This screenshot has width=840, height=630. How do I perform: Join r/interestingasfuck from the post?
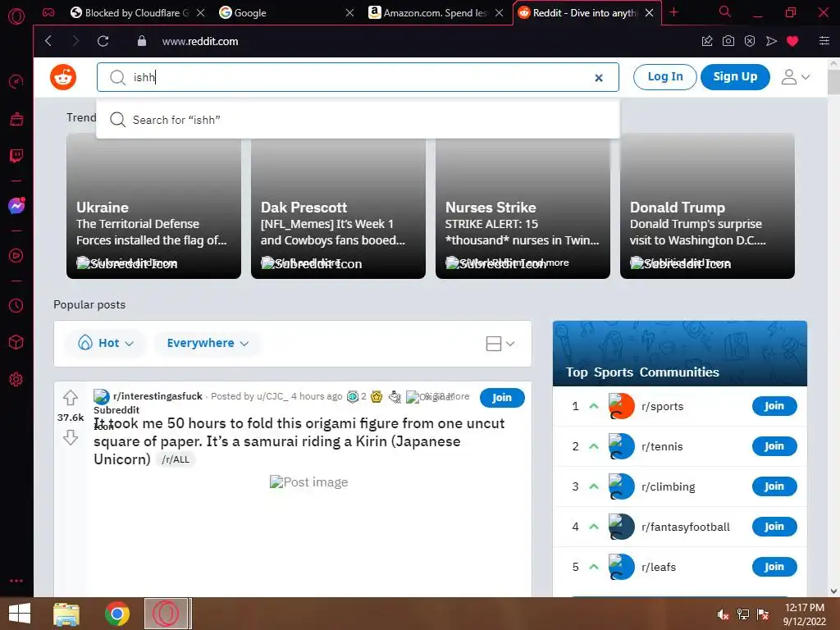coord(502,398)
